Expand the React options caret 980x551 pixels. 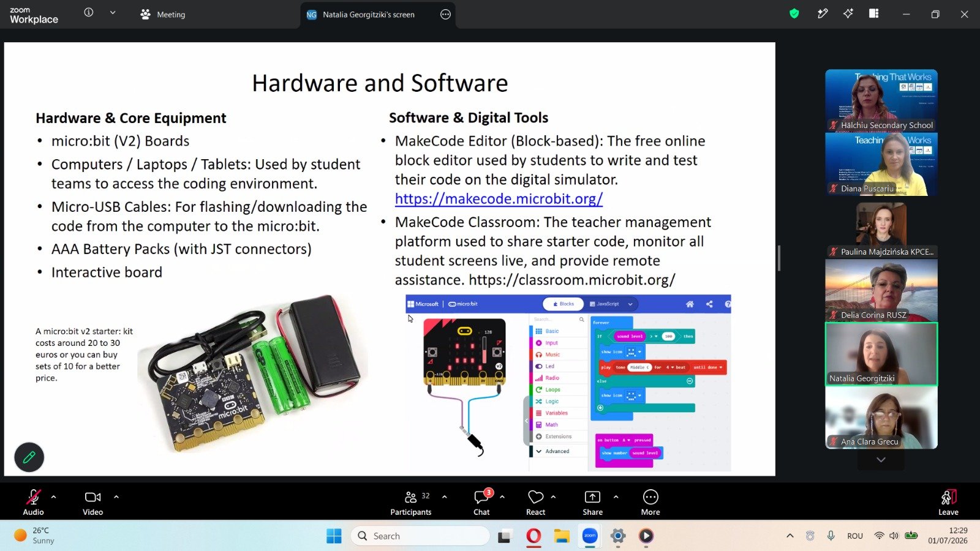click(554, 497)
